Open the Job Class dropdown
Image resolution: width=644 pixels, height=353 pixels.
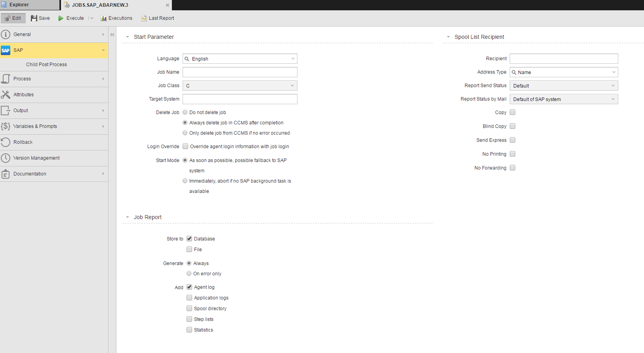[240, 86]
